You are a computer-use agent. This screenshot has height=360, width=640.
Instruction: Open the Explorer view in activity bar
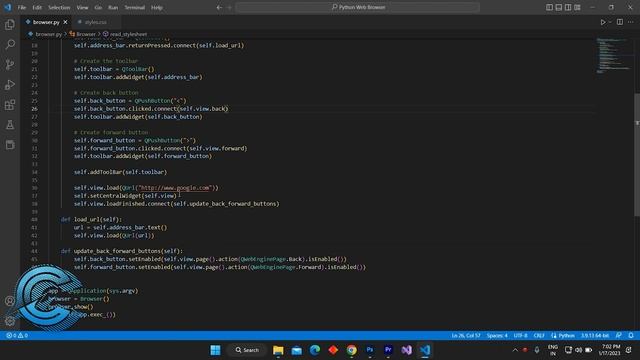tap(10, 25)
